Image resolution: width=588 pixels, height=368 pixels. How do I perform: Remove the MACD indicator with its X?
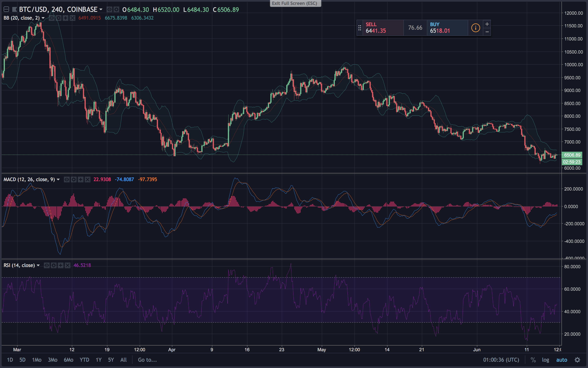(x=87, y=180)
